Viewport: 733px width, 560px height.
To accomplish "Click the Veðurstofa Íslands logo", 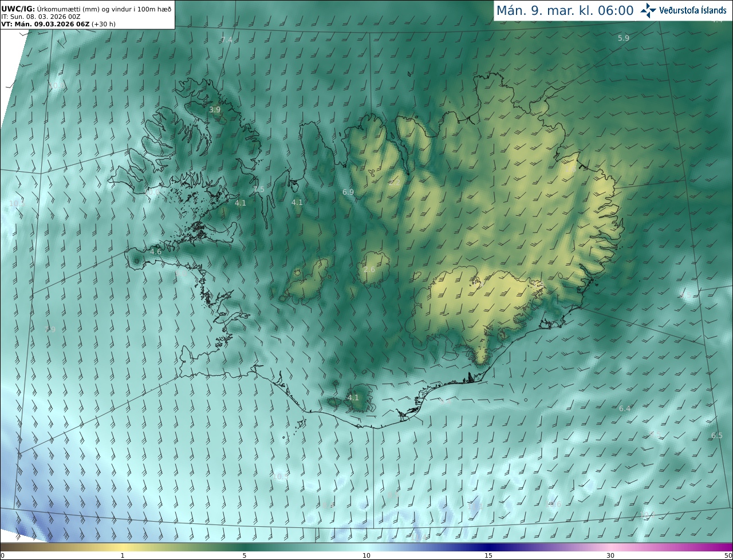I will [x=684, y=10].
